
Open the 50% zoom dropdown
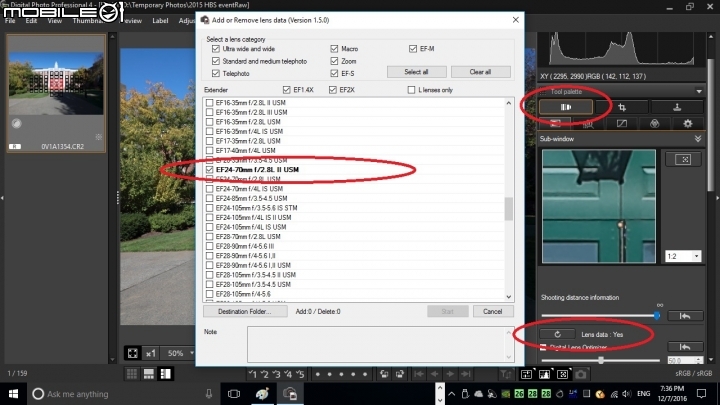click(192, 353)
